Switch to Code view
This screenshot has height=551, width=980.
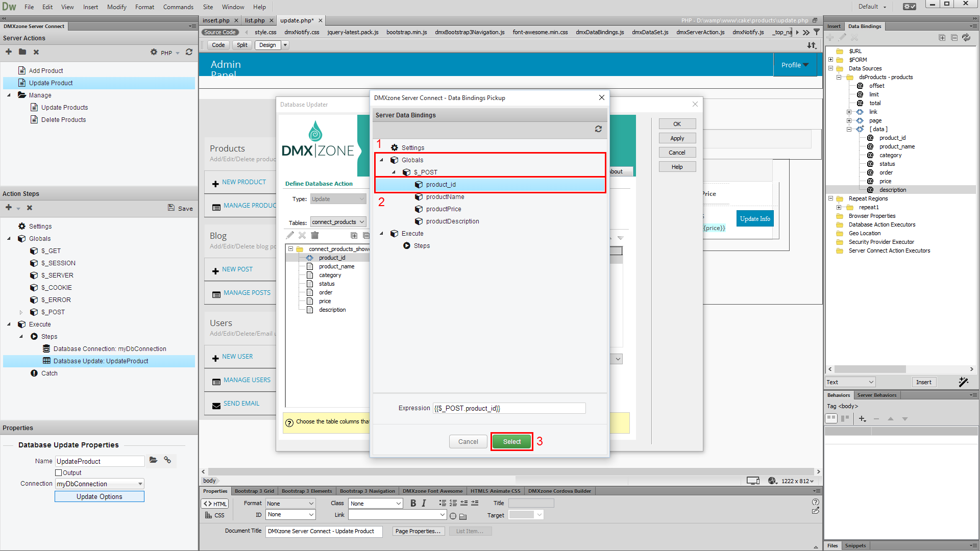(218, 45)
